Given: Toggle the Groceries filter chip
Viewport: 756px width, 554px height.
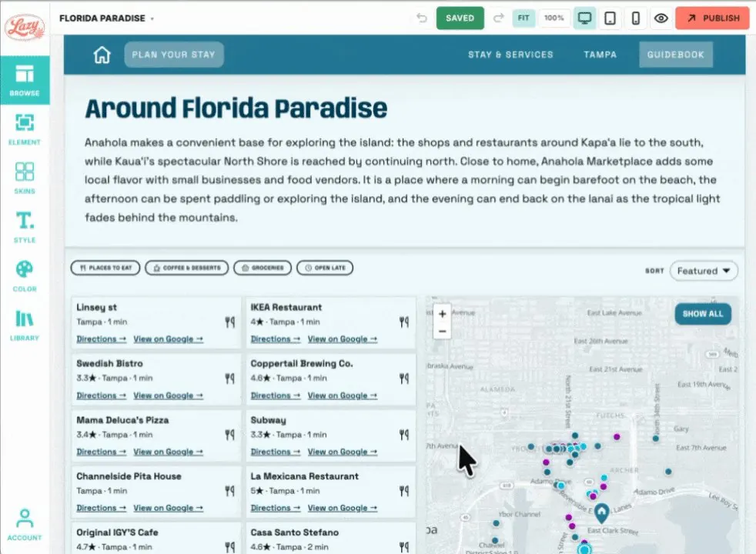Looking at the screenshot, I should (263, 268).
